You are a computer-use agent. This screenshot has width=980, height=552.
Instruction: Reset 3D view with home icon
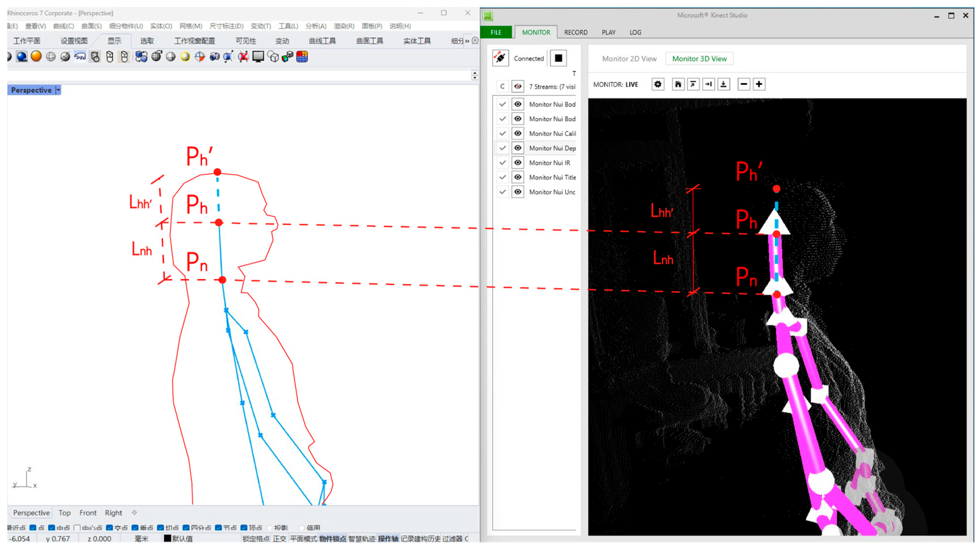click(x=678, y=84)
